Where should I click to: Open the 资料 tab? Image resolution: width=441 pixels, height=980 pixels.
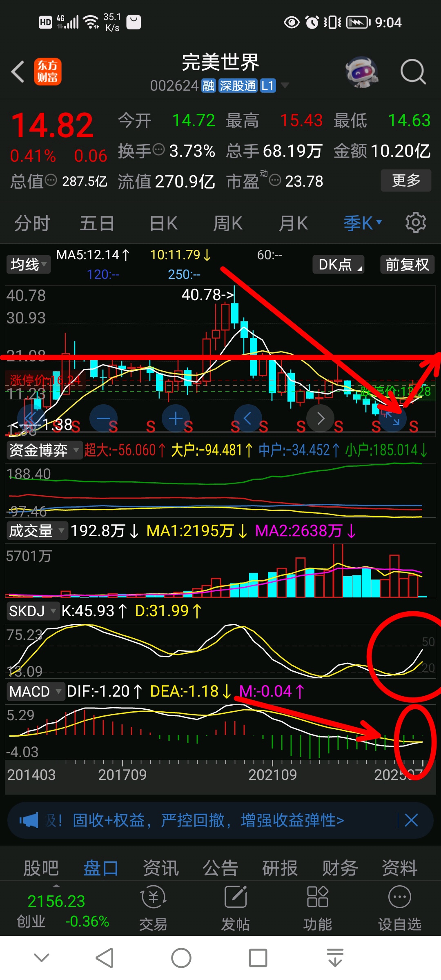400,868
